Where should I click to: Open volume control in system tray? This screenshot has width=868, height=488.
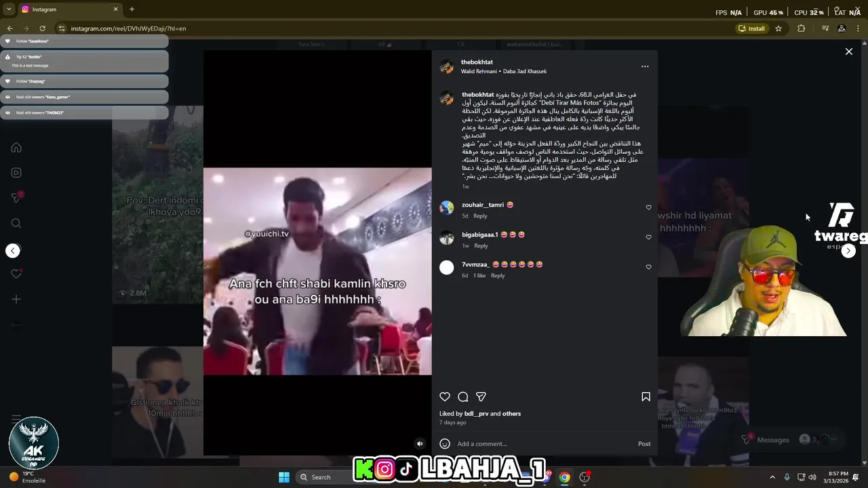(x=812, y=477)
